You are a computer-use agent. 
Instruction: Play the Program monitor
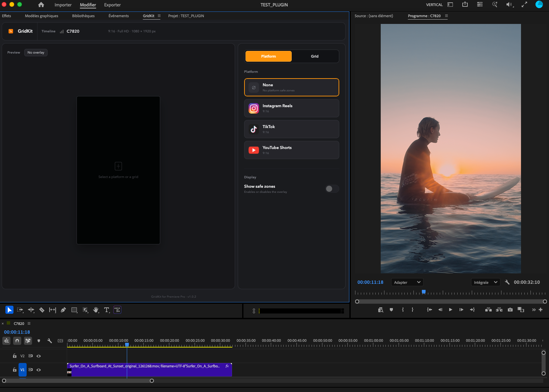click(451, 310)
